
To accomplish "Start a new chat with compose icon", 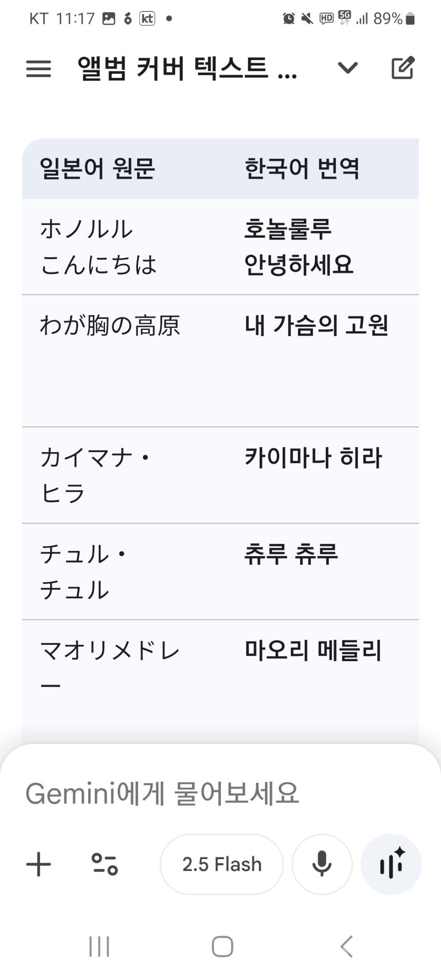I will (x=403, y=68).
